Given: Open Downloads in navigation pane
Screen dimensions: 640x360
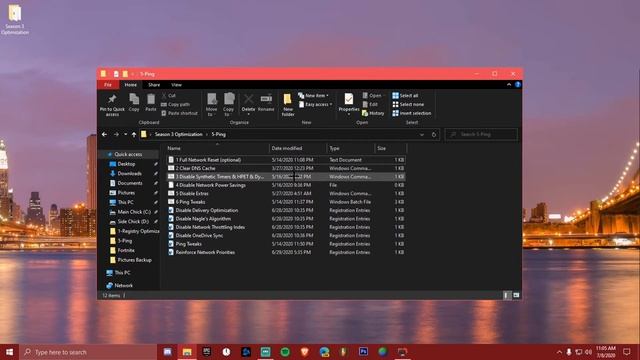Looking at the screenshot, I should click(129, 173).
